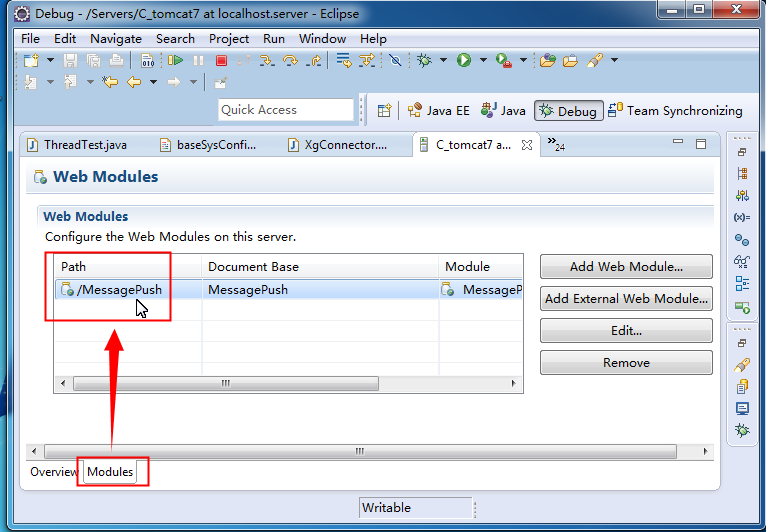Open the New wizard dropdown arrow

coord(50,61)
